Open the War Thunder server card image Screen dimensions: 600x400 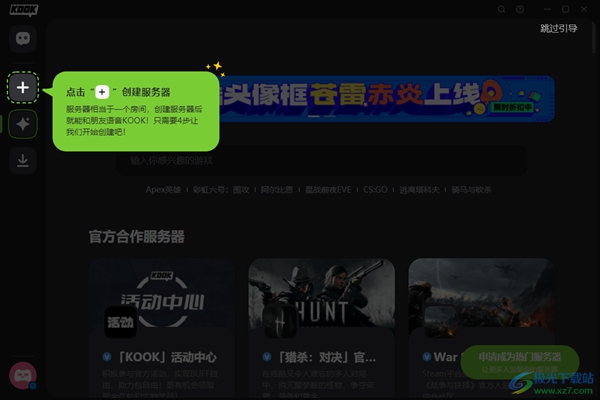point(480,300)
